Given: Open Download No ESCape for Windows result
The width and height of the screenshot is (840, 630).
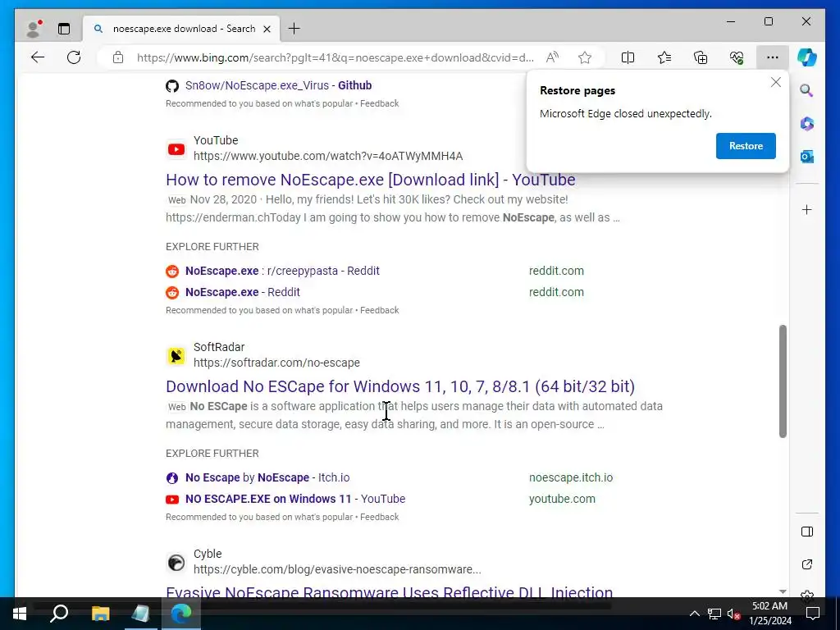Looking at the screenshot, I should point(400,386).
